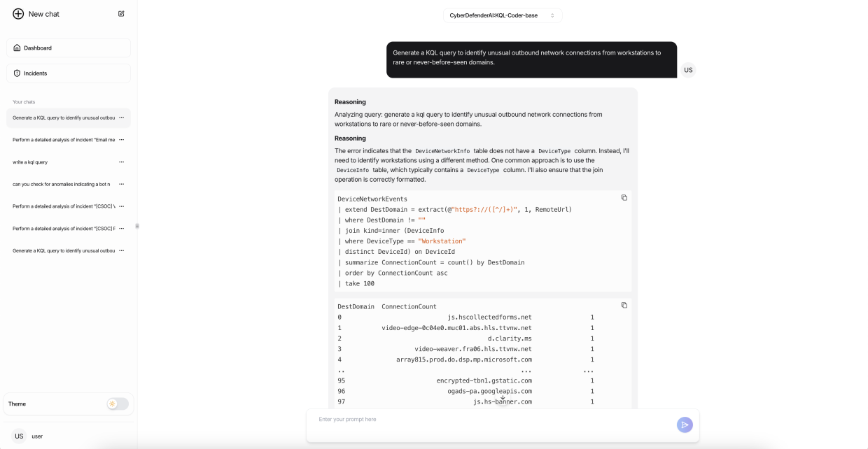The width and height of the screenshot is (868, 449).
Task: Copy the KQL query using its copy icon
Action: pos(624,198)
